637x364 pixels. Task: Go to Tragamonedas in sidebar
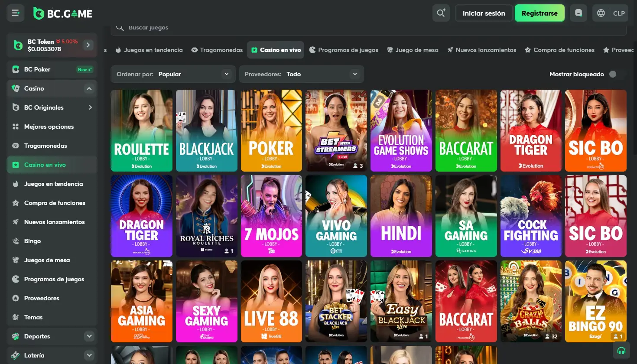[45, 146]
